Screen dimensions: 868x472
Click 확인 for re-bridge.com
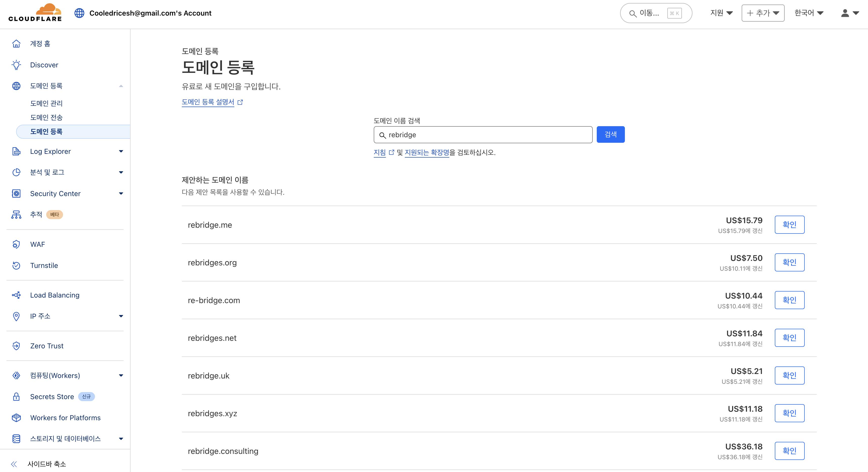789,300
